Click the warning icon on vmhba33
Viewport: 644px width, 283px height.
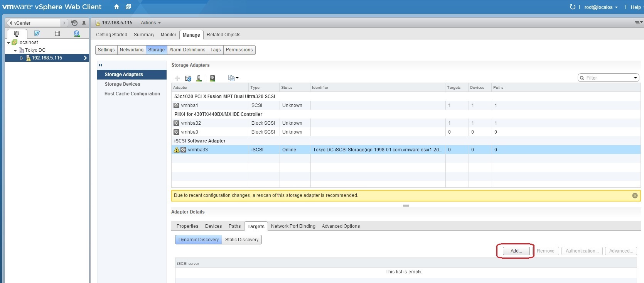coord(177,150)
